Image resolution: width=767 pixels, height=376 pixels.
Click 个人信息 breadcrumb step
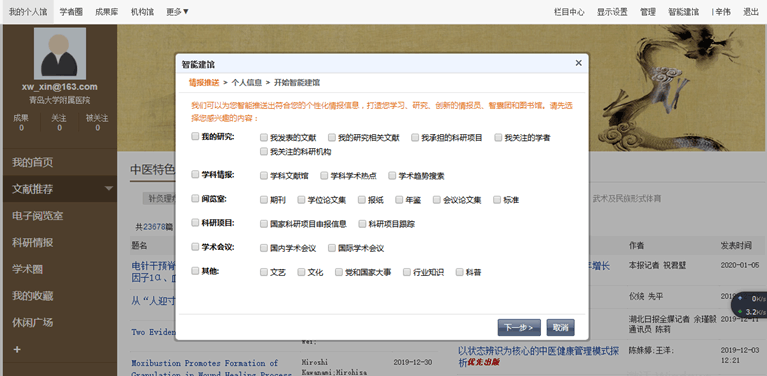[247, 83]
